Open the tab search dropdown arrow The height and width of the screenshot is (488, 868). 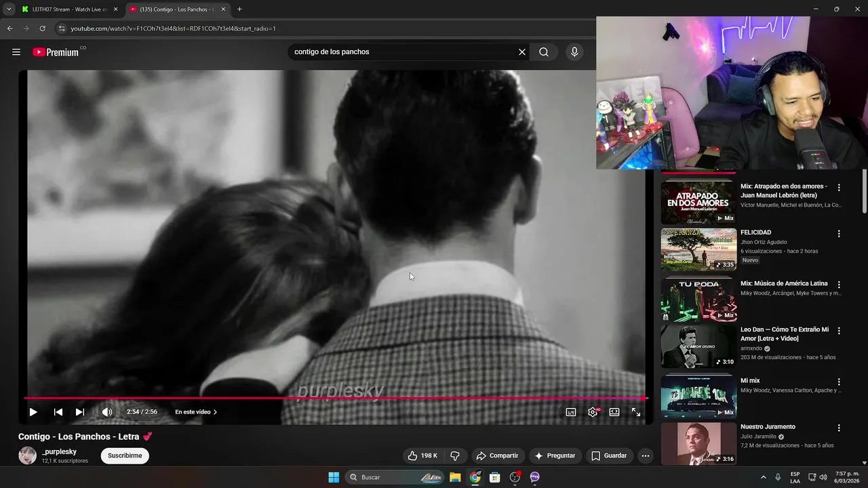[9, 9]
